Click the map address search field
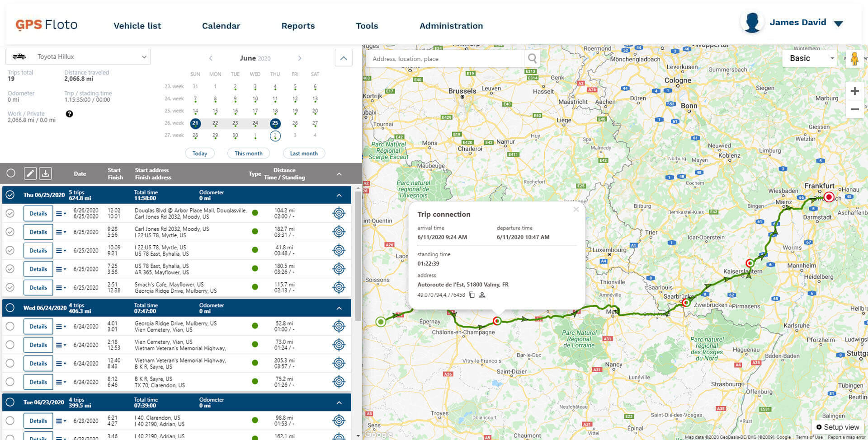The image size is (868, 440). [444, 59]
